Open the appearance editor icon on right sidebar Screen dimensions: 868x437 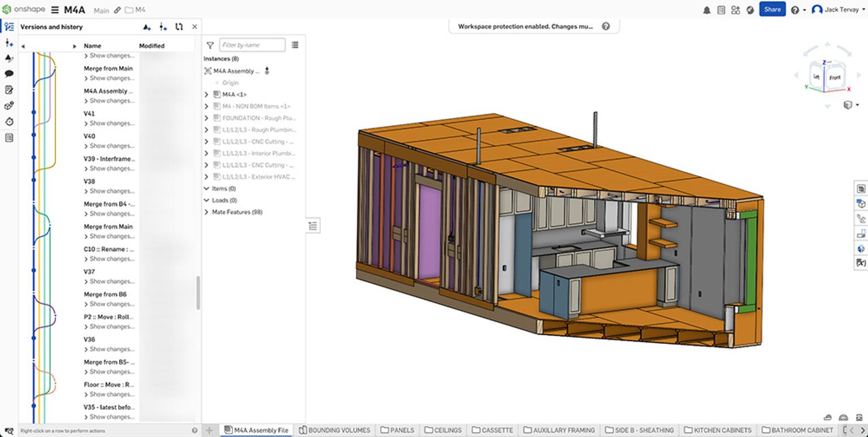(x=860, y=248)
